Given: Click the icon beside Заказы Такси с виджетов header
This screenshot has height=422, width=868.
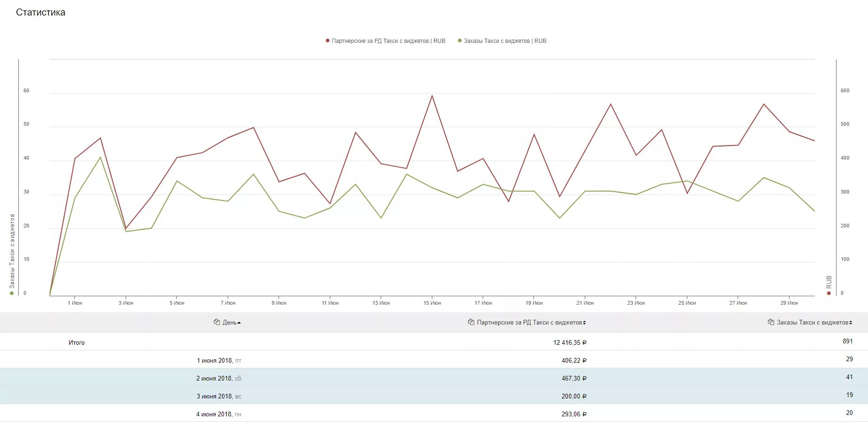Looking at the screenshot, I should (x=771, y=322).
